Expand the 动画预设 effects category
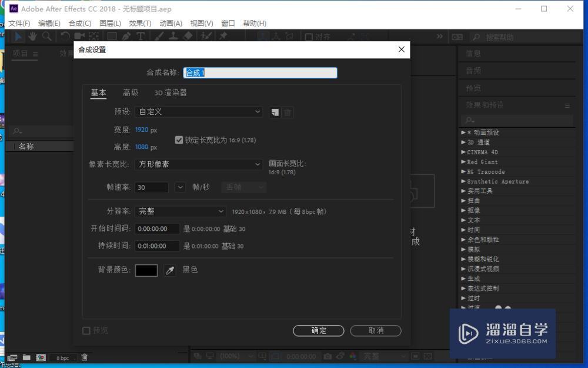The width and height of the screenshot is (588, 368). point(463,132)
